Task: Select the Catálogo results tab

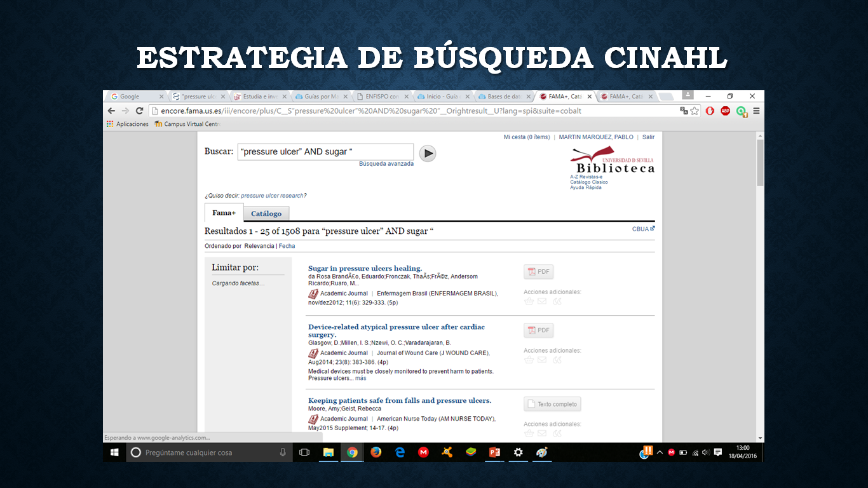Action: pos(266,213)
